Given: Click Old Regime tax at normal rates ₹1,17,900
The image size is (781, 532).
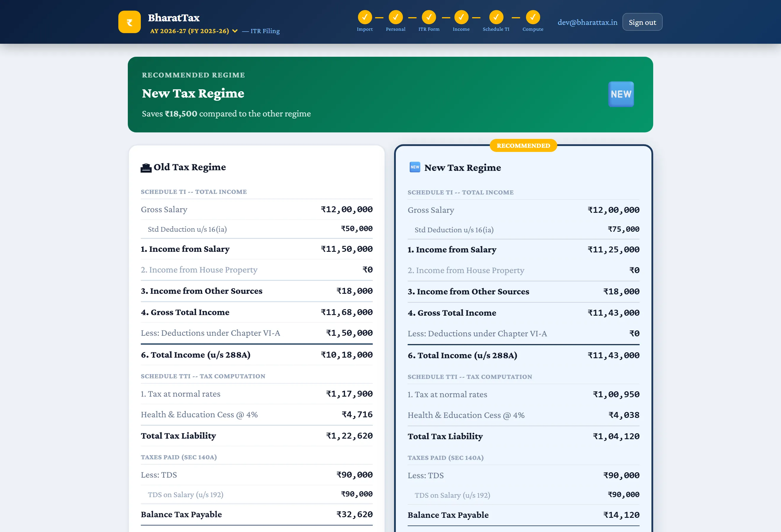Looking at the screenshot, I should point(349,394).
